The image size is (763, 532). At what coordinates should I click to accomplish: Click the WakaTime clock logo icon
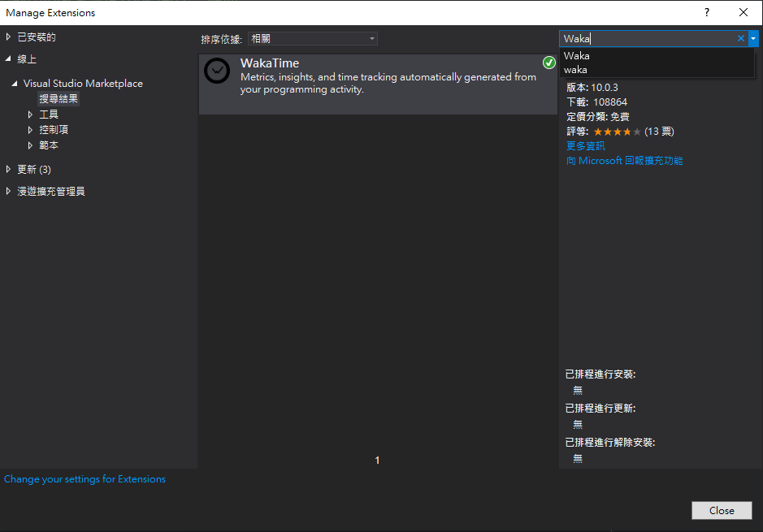(217, 71)
